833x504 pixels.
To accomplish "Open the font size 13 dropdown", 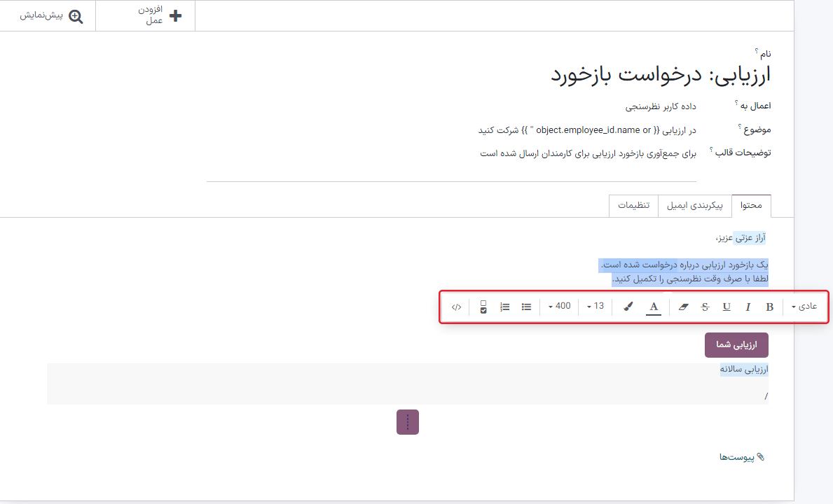I will [x=595, y=306].
